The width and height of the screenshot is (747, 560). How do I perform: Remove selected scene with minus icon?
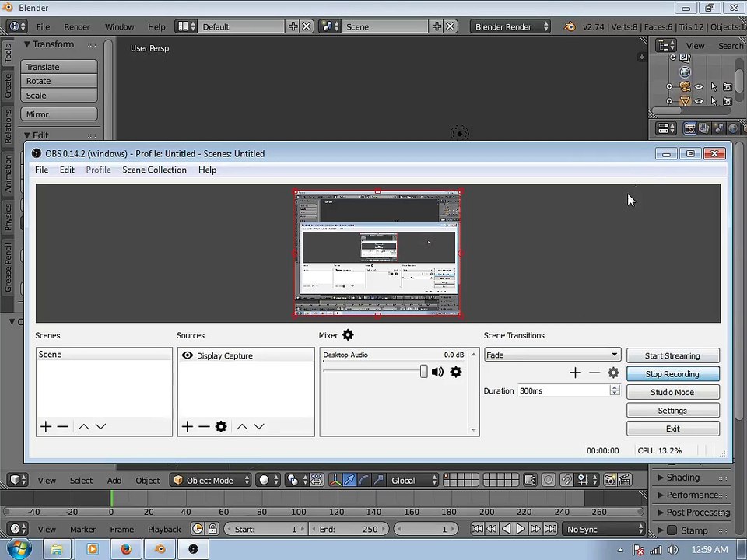[63, 427]
